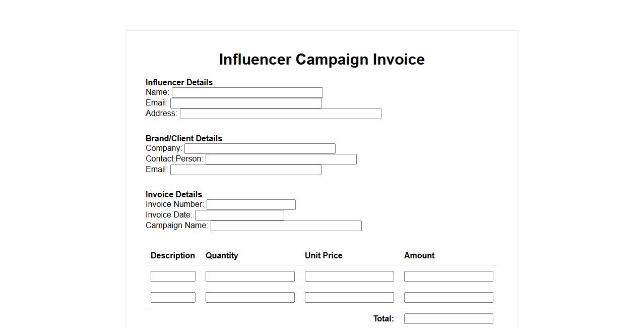Focus the Brand/Client Email field
This screenshot has width=644, height=328.
pos(245,170)
